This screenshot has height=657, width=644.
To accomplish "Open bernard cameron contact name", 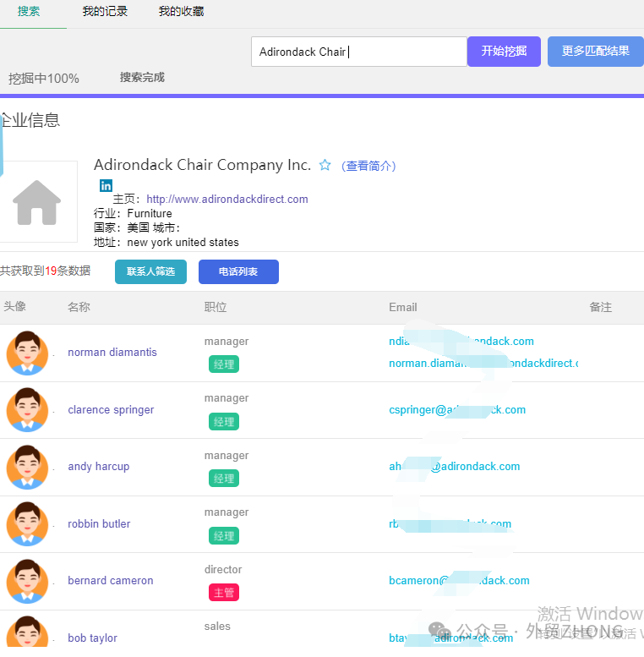I will (x=111, y=581).
